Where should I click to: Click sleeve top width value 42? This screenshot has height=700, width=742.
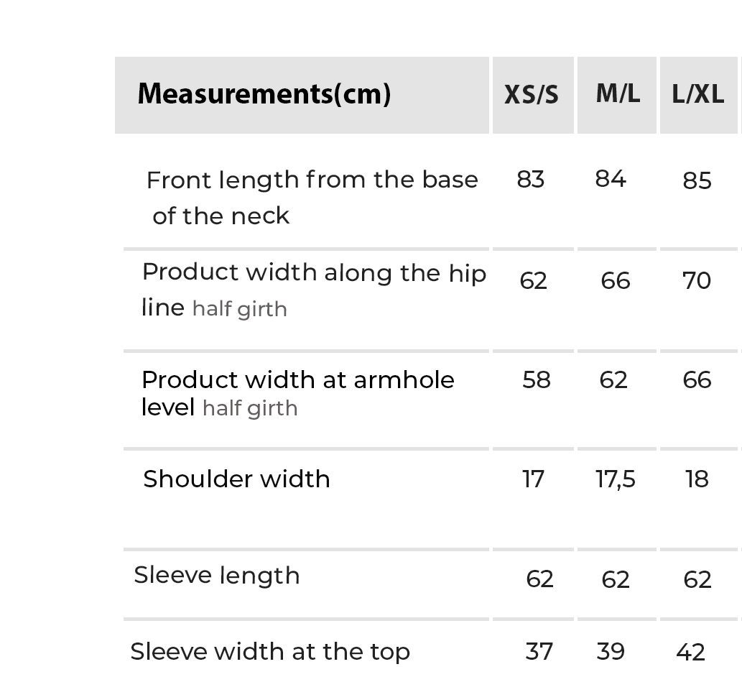tap(690, 653)
